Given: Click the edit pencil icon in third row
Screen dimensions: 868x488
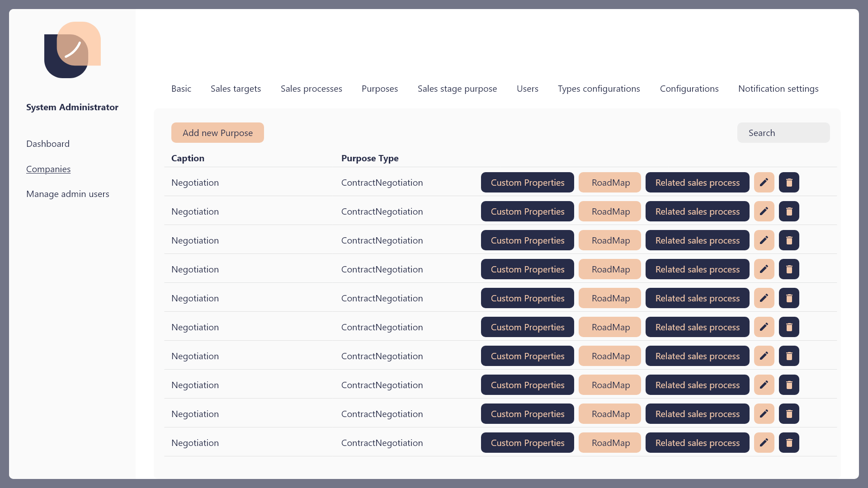Looking at the screenshot, I should coord(764,240).
